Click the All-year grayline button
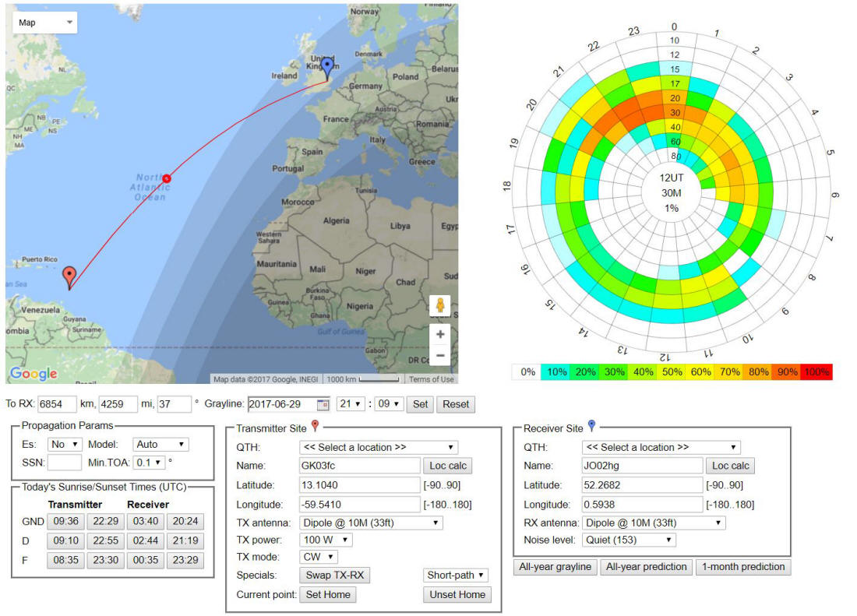This screenshot has width=857, height=616. [555, 567]
